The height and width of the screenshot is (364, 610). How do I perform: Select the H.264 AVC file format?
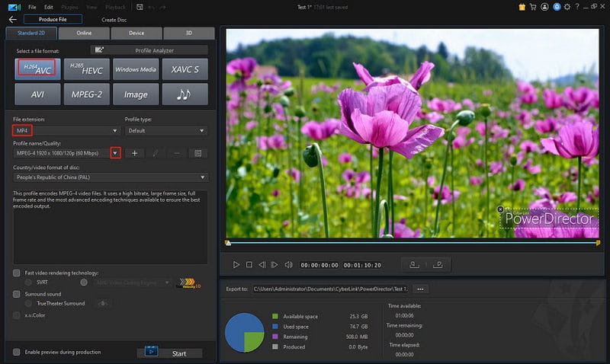37,69
